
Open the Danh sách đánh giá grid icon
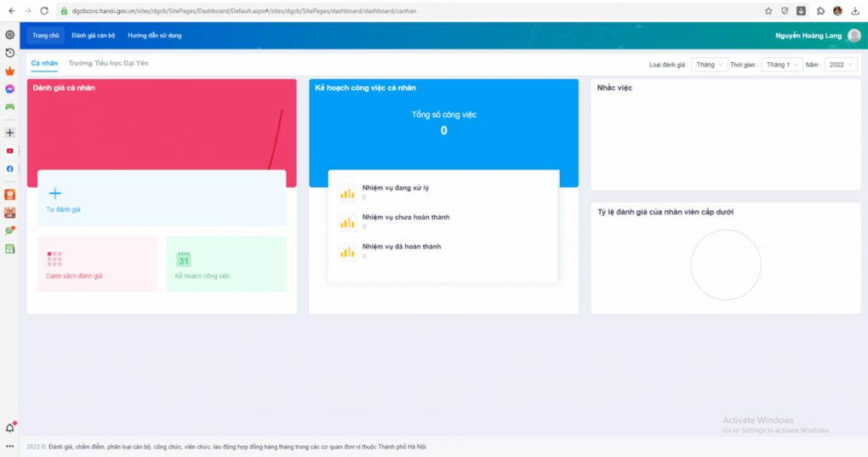pyautogui.click(x=54, y=259)
